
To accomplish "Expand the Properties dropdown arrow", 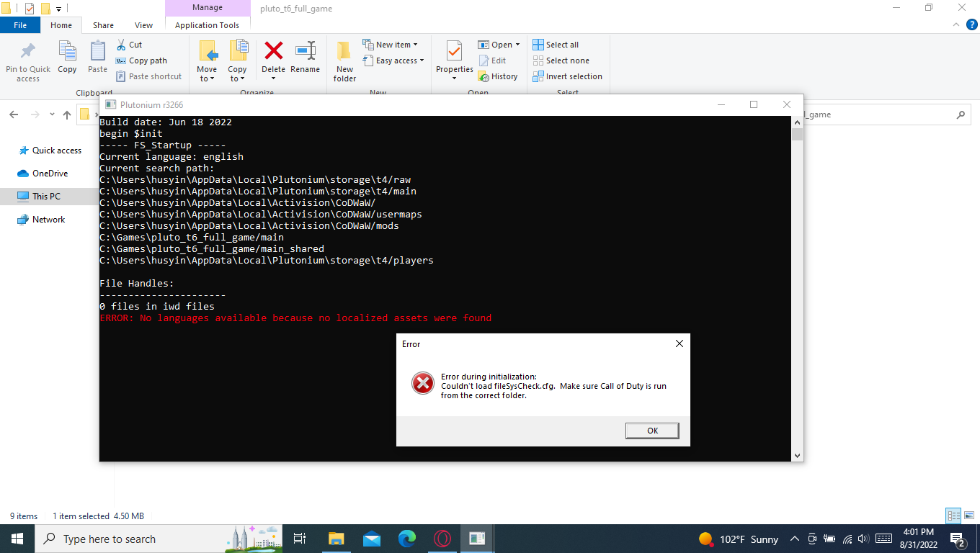I will [x=454, y=78].
